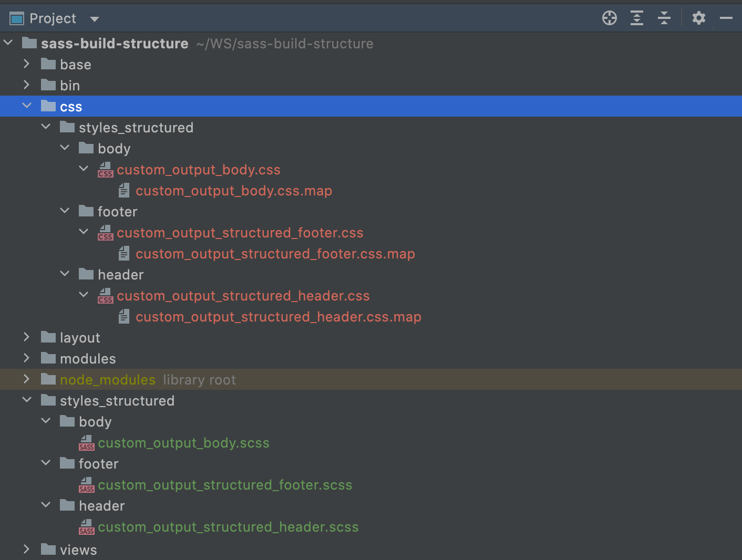Expand the views folder
Image resolution: width=742 pixels, height=560 pixels.
pos(26,549)
